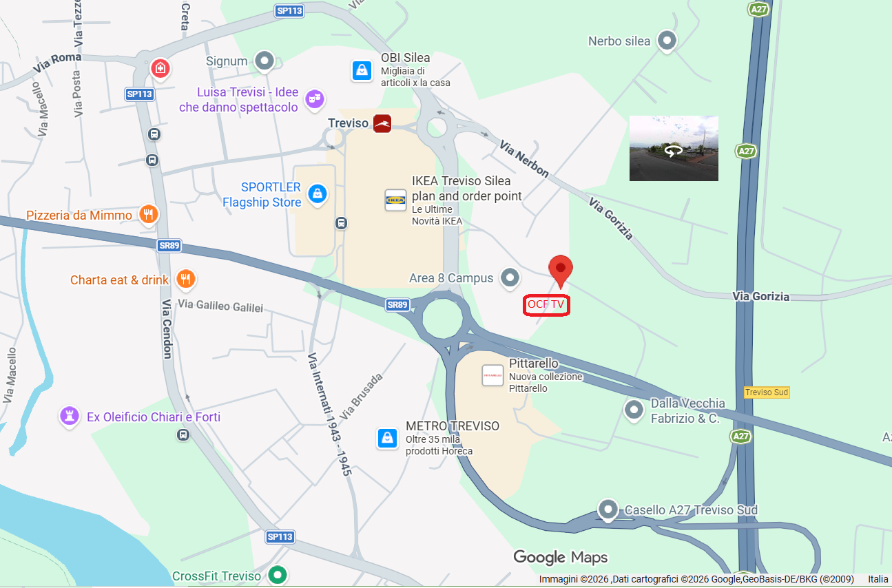Image resolution: width=892 pixels, height=588 pixels.
Task: Select the Area 8 Campus gray pin
Action: pos(510,277)
